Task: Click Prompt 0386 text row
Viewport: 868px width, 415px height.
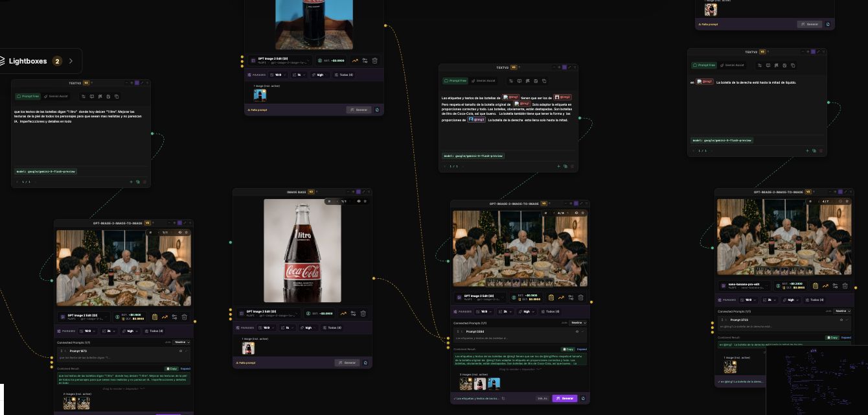Action: 521,335
